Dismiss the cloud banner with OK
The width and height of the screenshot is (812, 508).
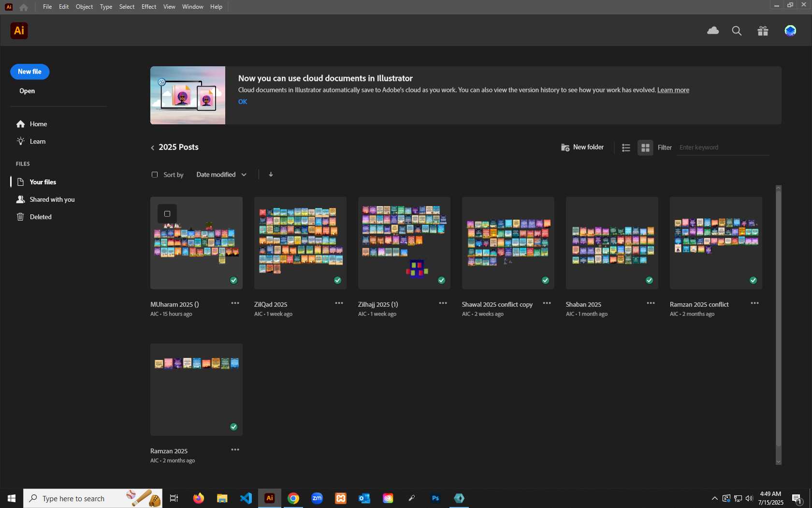pyautogui.click(x=243, y=102)
